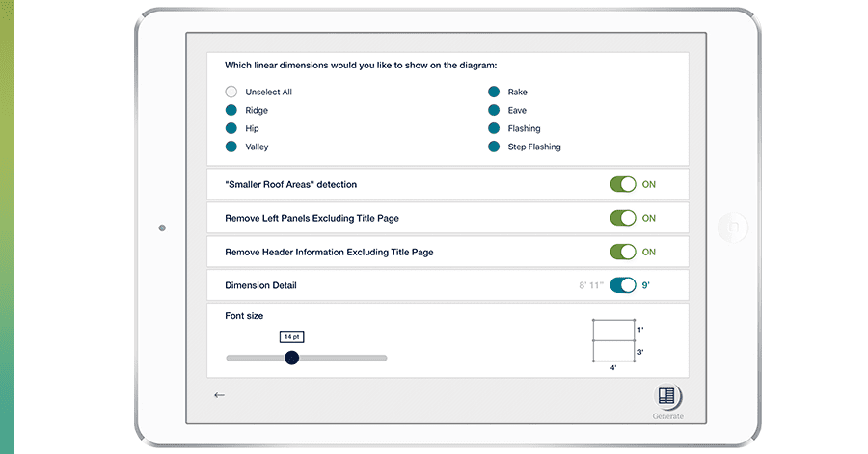This screenshot has height=454, width=868.
Task: Click the font size slider handle
Action: point(291,358)
